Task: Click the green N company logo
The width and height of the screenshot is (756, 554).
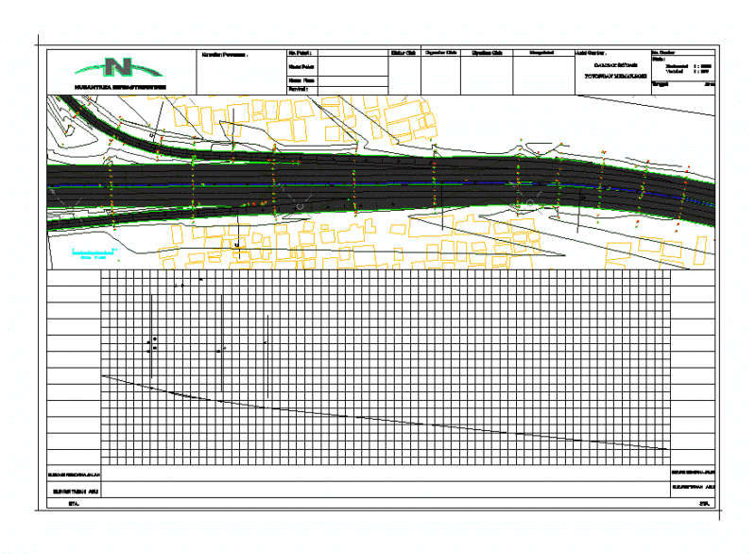Action: pos(119,67)
